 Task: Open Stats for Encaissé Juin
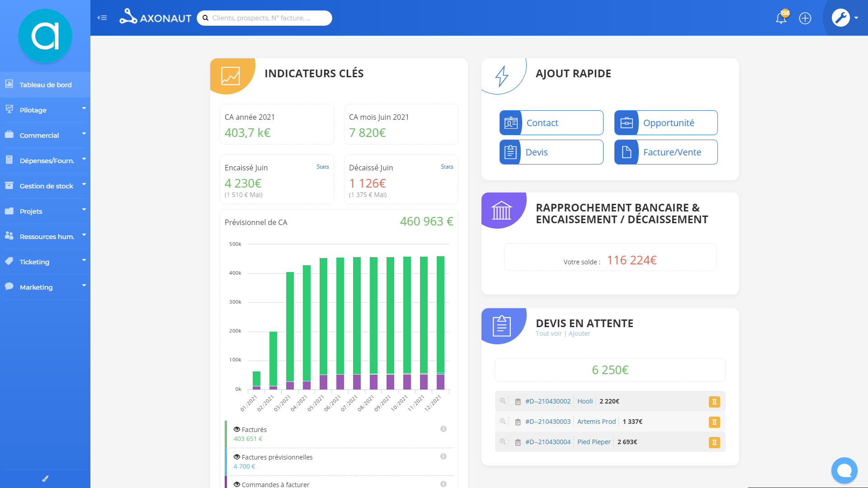(323, 167)
